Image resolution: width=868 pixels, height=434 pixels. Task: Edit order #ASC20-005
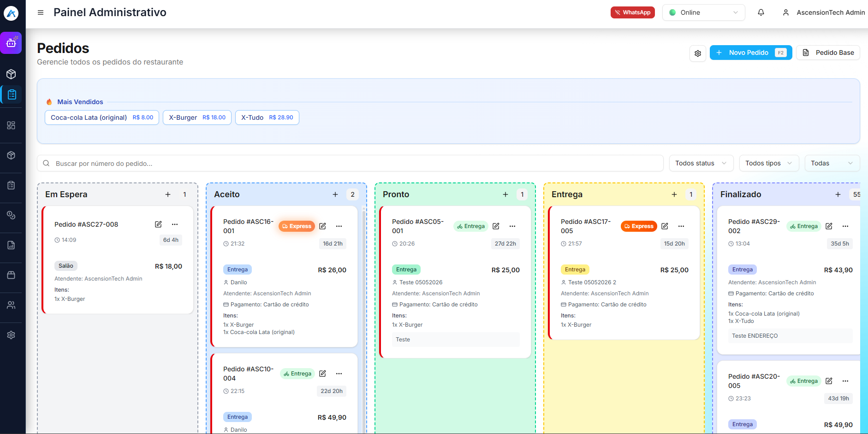click(829, 381)
